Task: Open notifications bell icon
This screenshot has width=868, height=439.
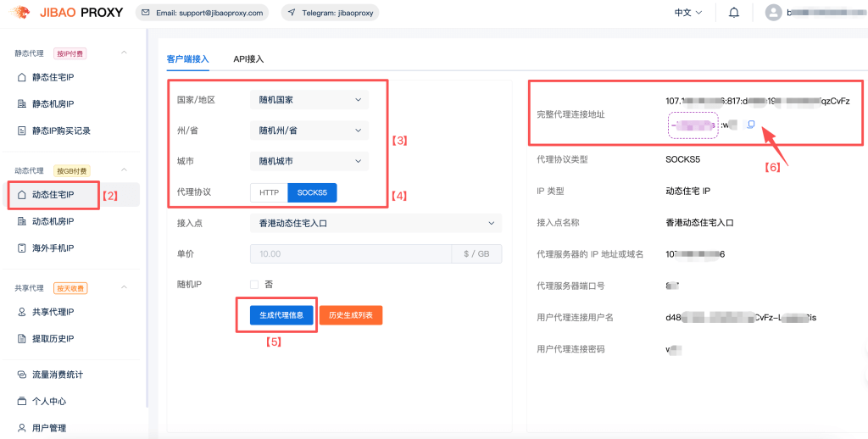Action: [x=734, y=13]
